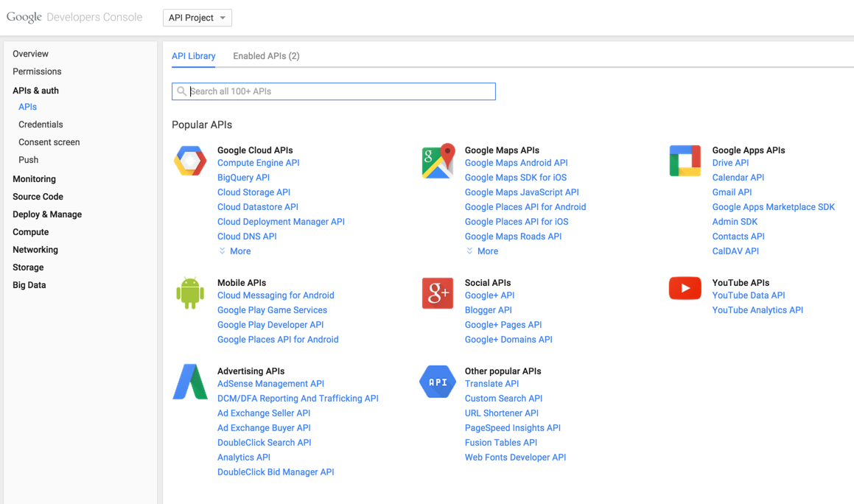Click the blue API hexagon icon
Screen dimensions: 854x504
pos(438,381)
